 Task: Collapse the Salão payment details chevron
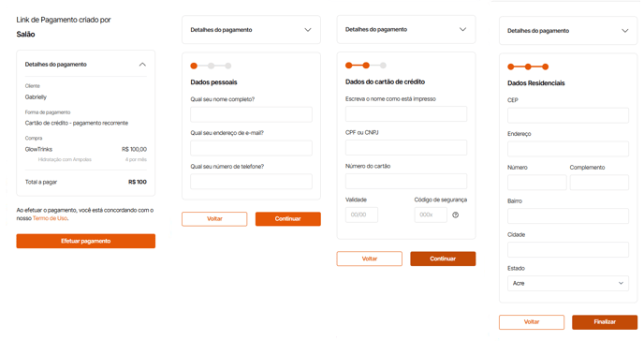pos(142,65)
